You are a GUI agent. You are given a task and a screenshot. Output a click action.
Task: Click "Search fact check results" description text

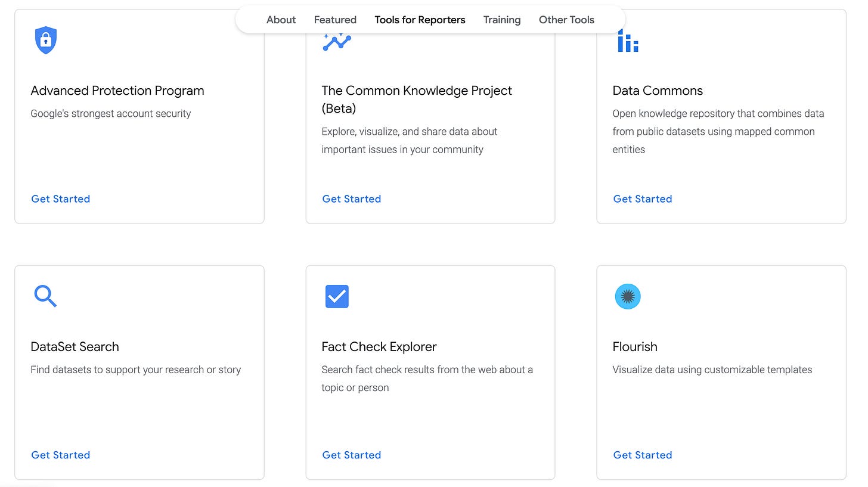point(427,379)
